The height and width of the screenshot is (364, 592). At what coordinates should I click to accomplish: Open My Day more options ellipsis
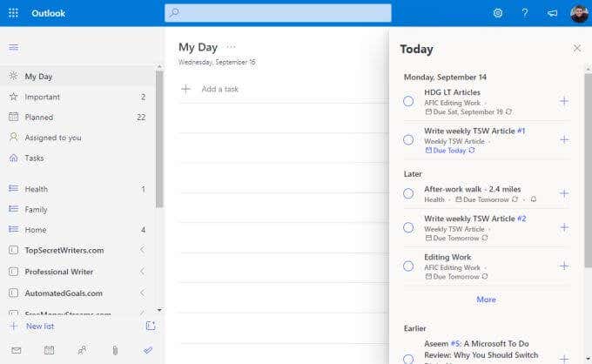pos(231,47)
